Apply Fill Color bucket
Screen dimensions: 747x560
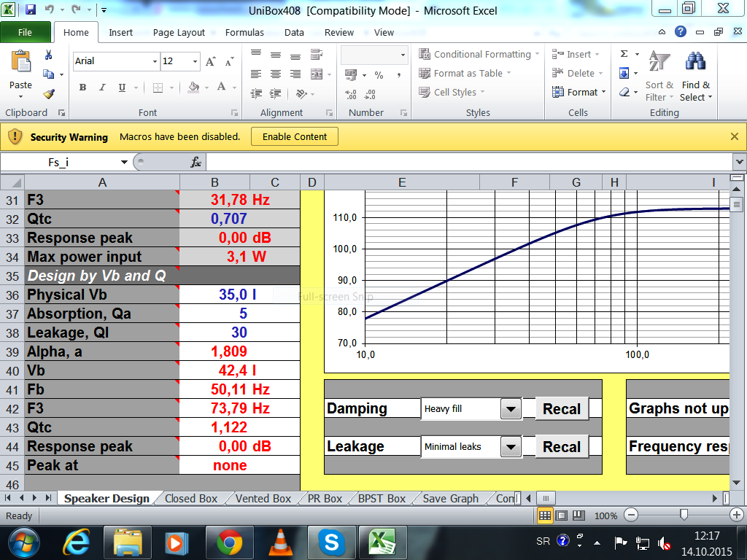point(193,87)
